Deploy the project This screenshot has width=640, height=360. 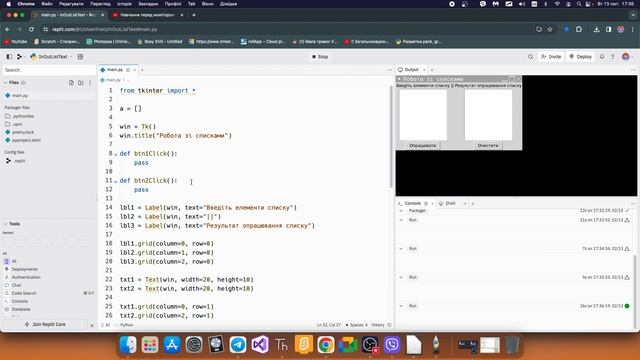click(x=580, y=57)
